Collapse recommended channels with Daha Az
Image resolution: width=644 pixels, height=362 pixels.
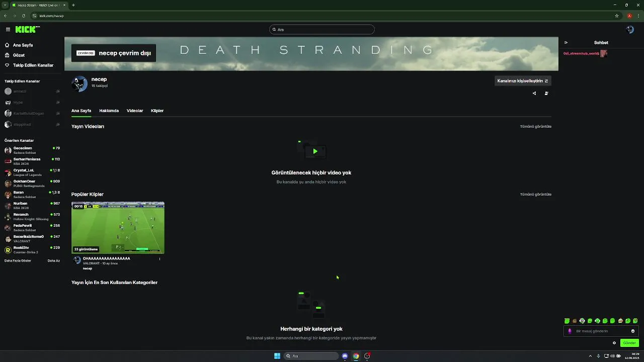pyautogui.click(x=53, y=260)
